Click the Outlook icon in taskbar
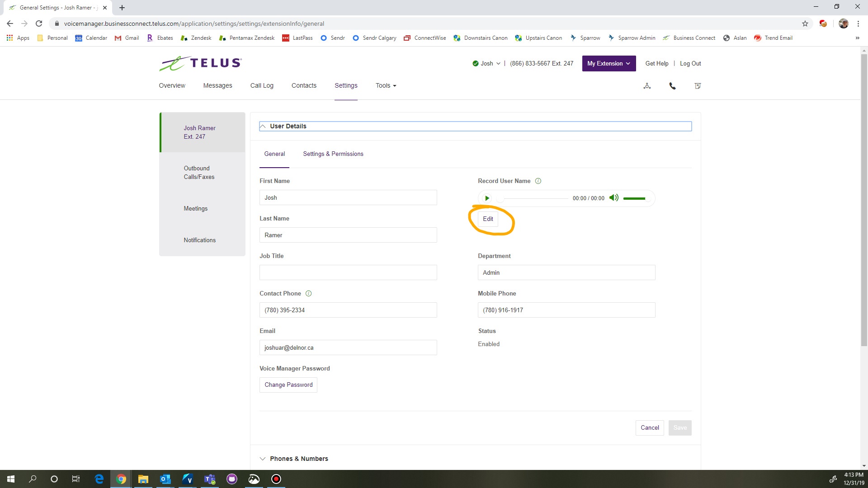Image resolution: width=868 pixels, height=488 pixels. coord(165,479)
